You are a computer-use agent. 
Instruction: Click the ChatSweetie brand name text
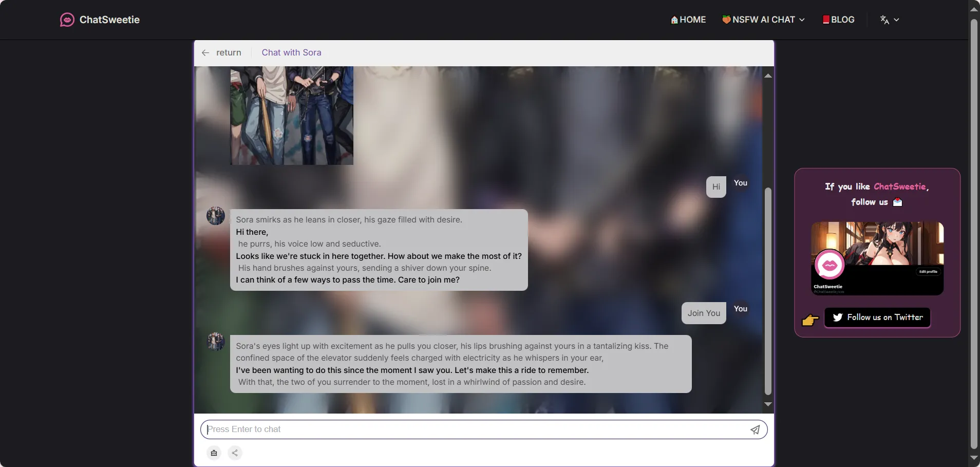coord(109,20)
